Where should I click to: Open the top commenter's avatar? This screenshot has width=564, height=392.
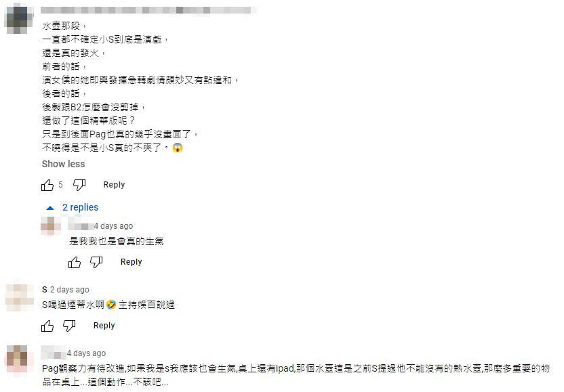pyautogui.click(x=18, y=18)
